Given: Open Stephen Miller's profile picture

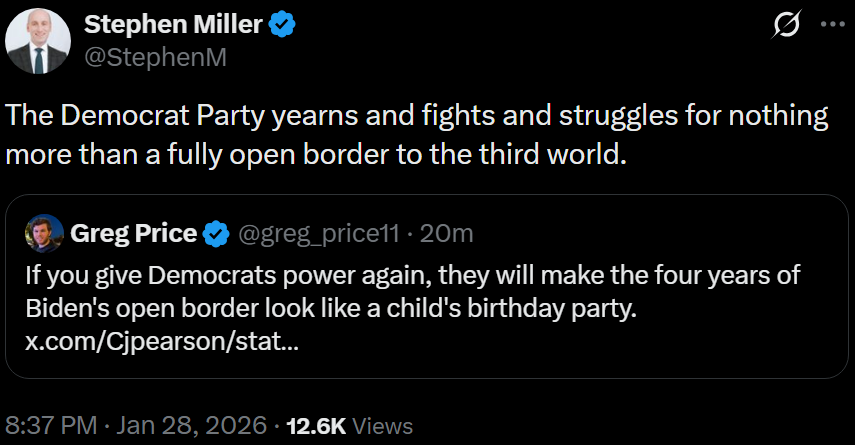Looking at the screenshot, I should pos(38,44).
